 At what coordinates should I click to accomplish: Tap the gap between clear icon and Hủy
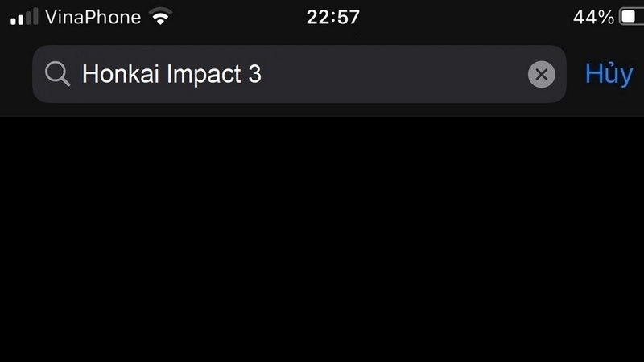coord(576,74)
